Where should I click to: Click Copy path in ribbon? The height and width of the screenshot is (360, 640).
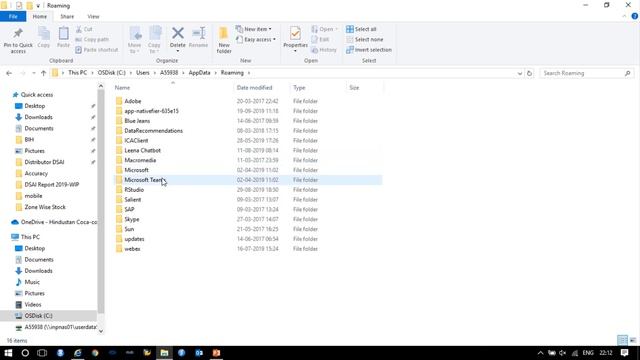coord(92,40)
